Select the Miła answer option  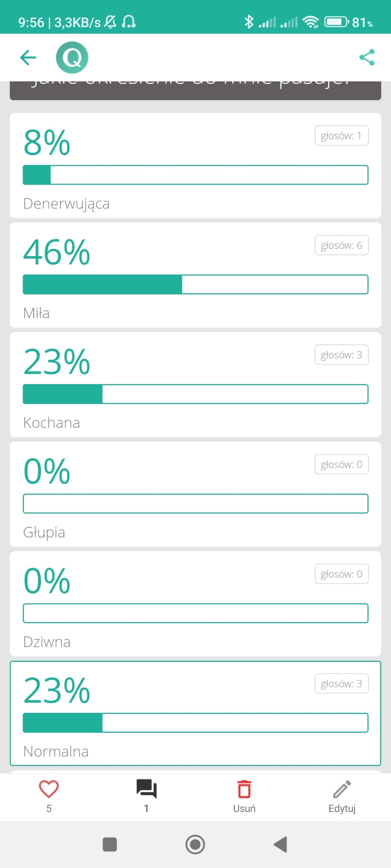click(36, 313)
